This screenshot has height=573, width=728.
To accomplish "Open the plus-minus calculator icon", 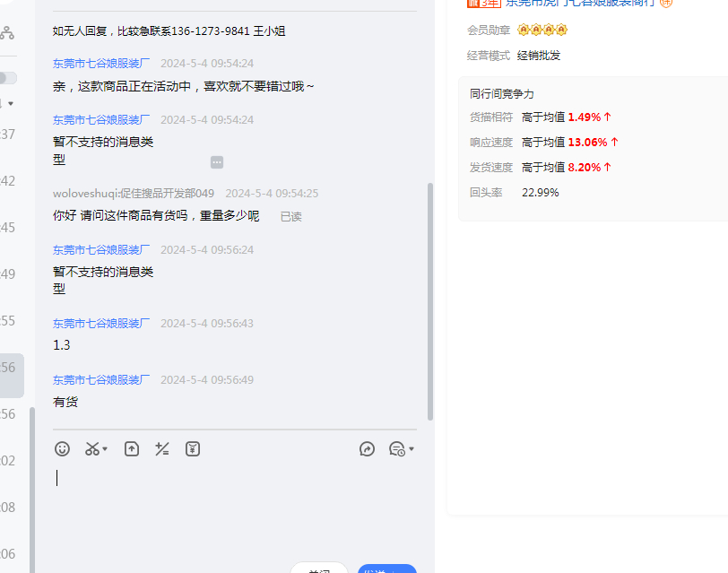I will pos(162,449).
